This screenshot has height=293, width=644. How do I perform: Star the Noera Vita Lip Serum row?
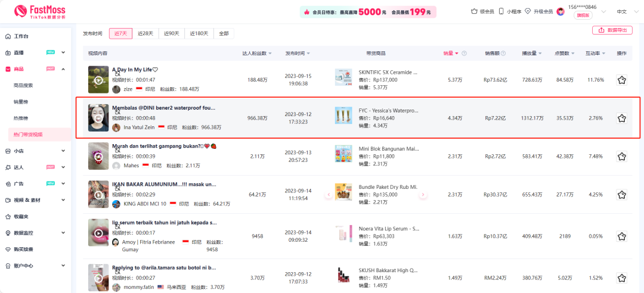621,236
